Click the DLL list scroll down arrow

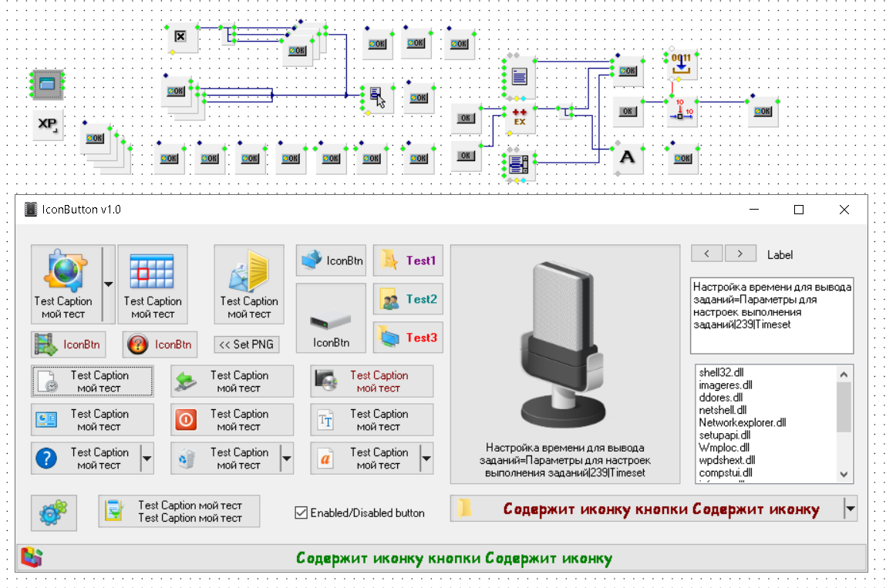tap(844, 475)
